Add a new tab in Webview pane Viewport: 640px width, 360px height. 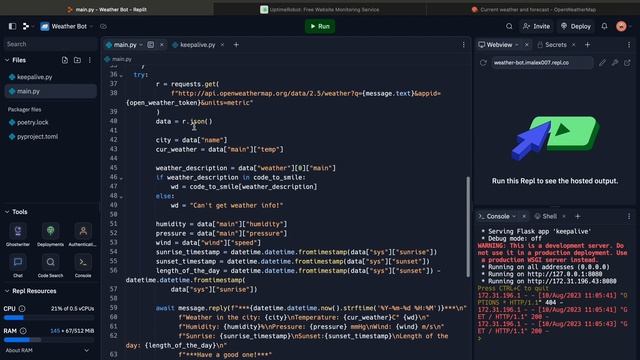tap(587, 44)
